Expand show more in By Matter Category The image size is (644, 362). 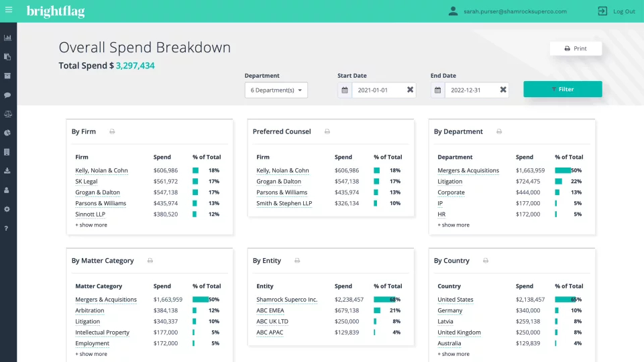(91, 354)
